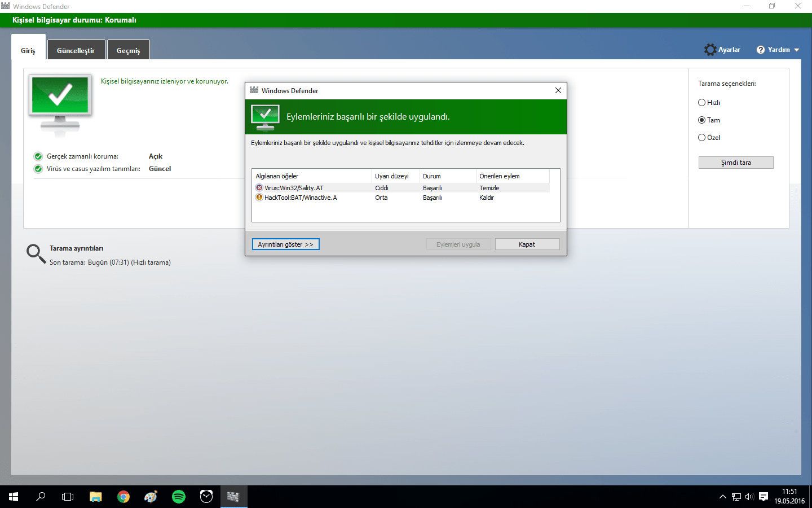The image size is (812, 508).
Task: Minimize the Windows Defender main window
Action: point(747,6)
